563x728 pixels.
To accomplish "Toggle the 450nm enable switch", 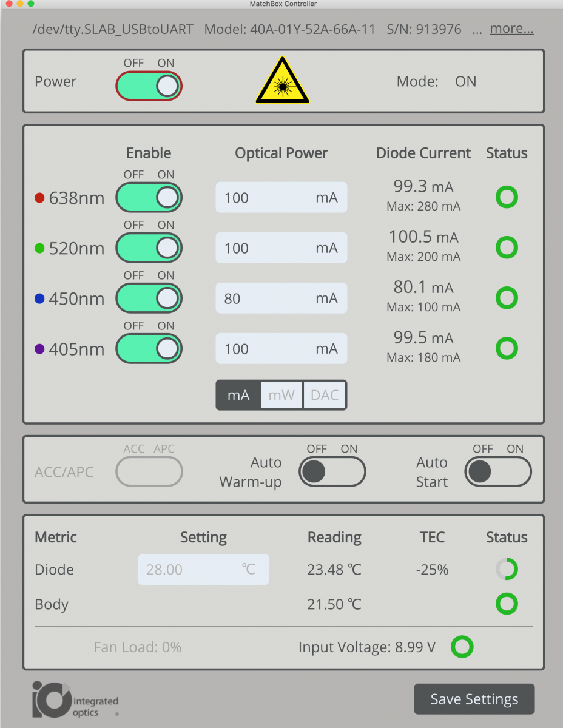I will point(149,298).
